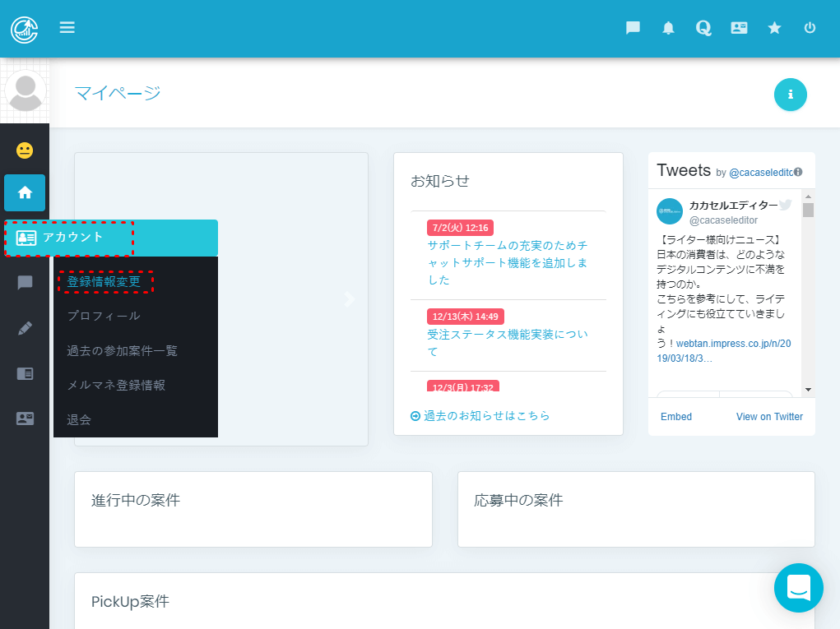
Task: Open 過去のお知らせはこちら link
Action: 485,416
